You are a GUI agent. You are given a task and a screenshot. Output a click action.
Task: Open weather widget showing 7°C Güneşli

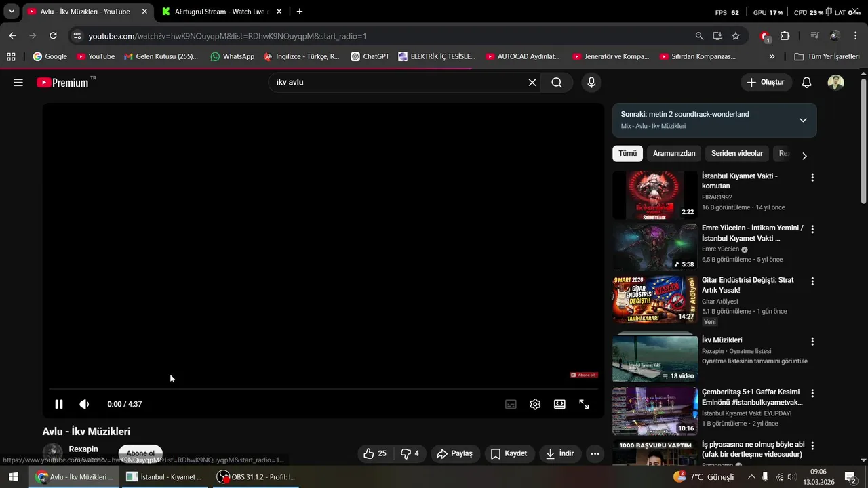pos(704,477)
